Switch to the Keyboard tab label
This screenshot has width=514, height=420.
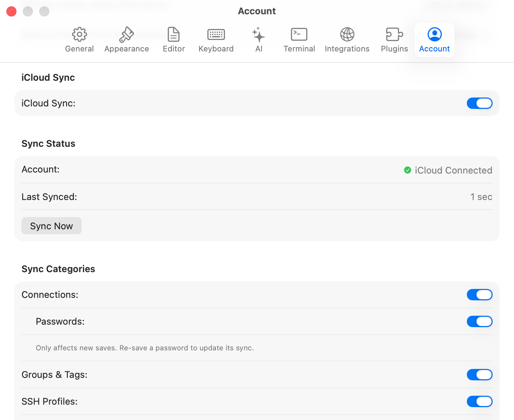[x=216, y=49]
